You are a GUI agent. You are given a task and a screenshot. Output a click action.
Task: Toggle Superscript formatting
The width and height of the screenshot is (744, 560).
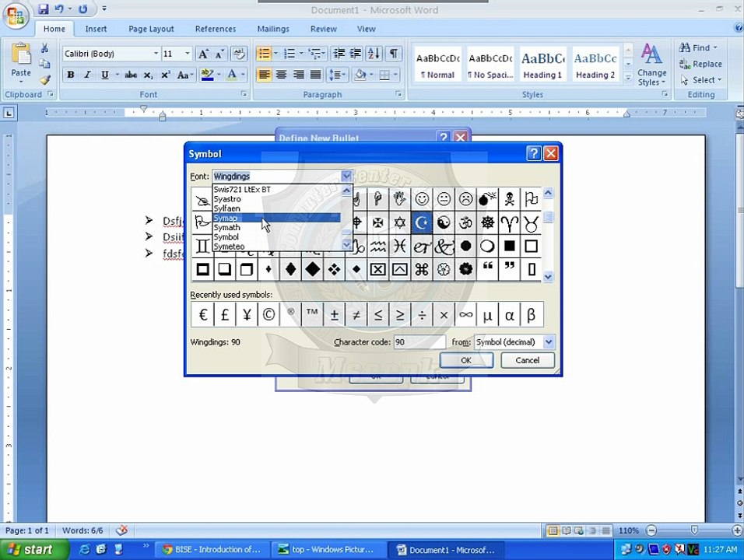click(166, 75)
